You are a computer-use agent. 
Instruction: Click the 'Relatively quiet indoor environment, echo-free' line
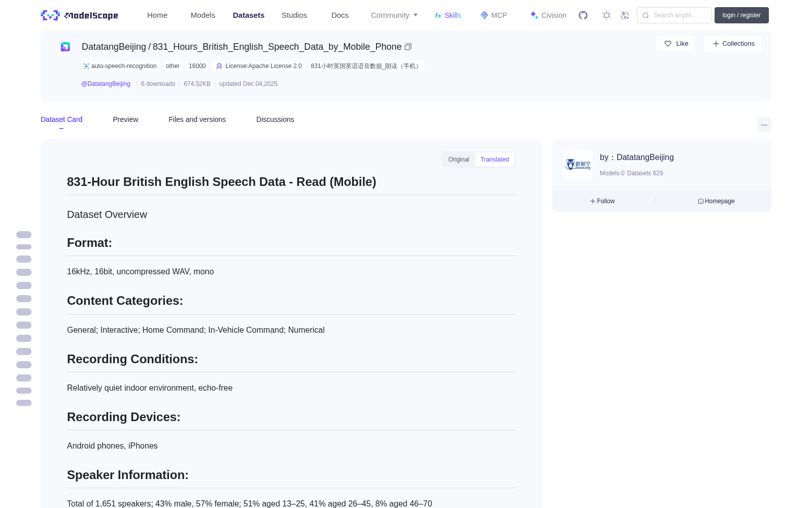point(150,388)
